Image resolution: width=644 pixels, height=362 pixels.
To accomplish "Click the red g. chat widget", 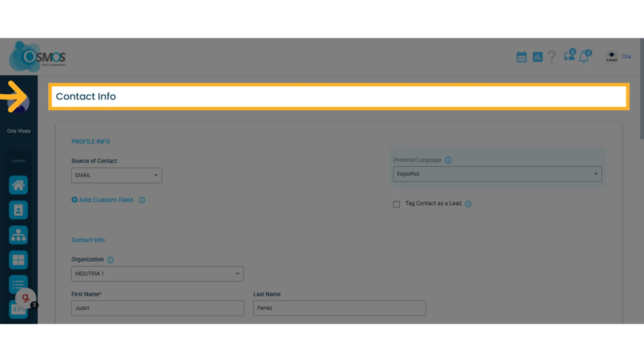I will [26, 298].
